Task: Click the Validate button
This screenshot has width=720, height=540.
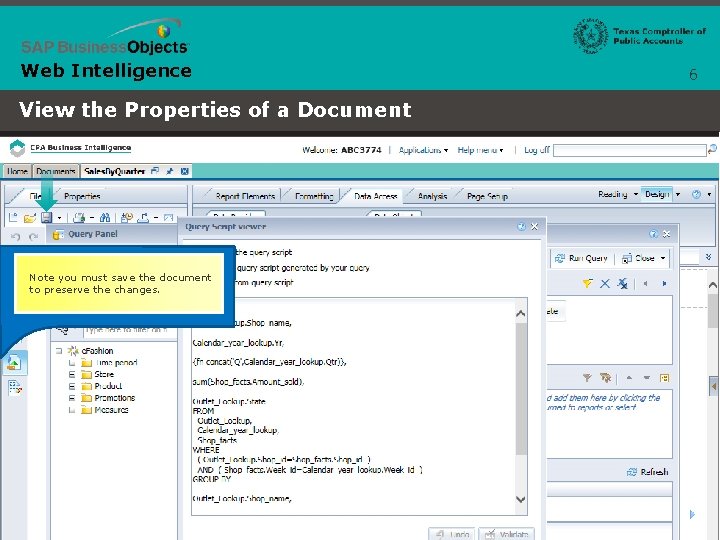Action: point(506,534)
